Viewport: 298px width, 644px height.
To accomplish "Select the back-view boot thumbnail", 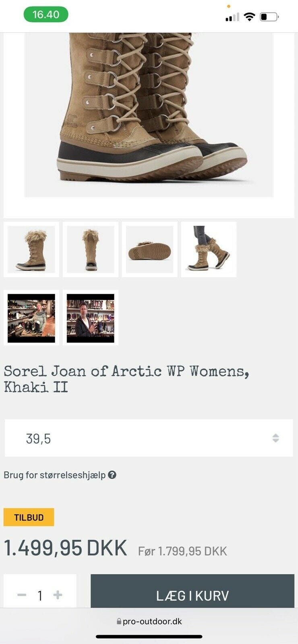I will (x=91, y=249).
